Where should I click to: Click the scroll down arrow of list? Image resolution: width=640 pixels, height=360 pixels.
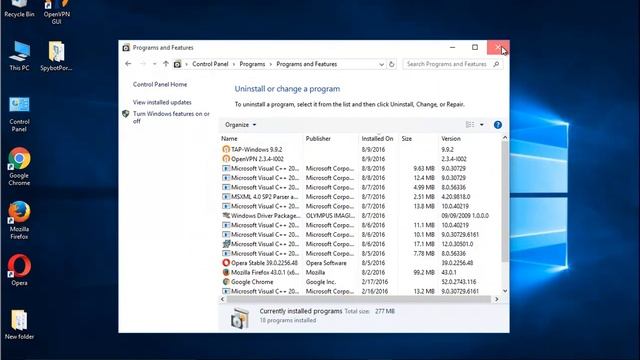tap(505, 291)
